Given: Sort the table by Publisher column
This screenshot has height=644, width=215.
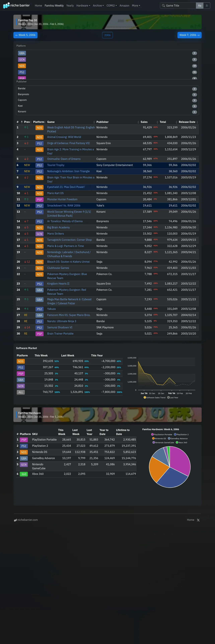Looking at the screenshot, I should (118, 122).
